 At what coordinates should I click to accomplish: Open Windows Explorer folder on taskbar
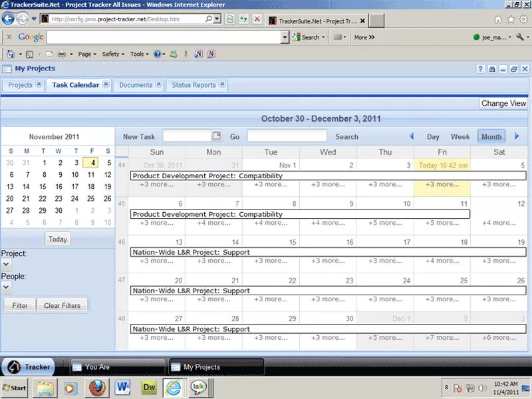click(45, 388)
